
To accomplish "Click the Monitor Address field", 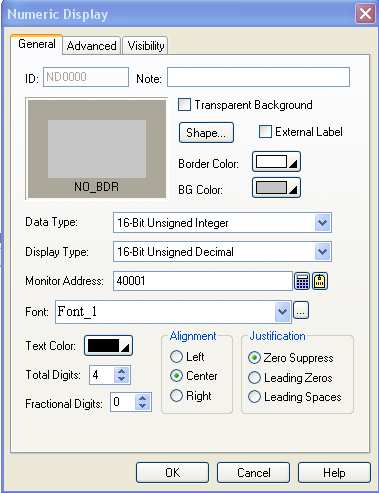I will click(x=203, y=281).
